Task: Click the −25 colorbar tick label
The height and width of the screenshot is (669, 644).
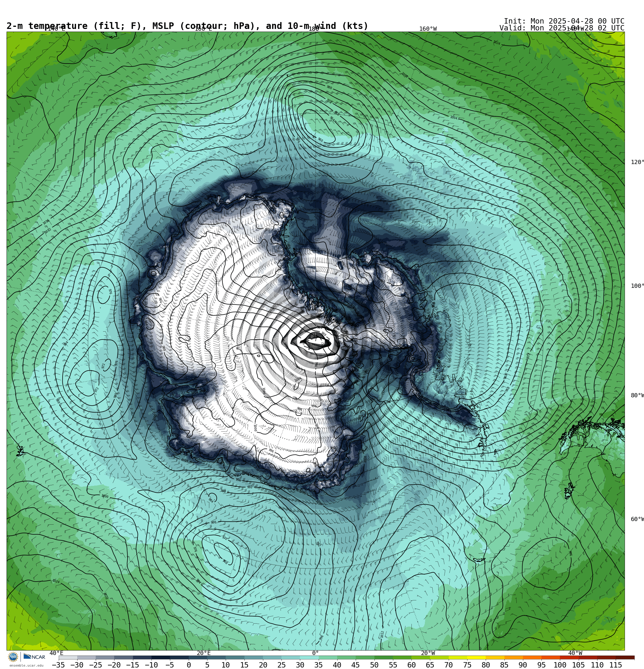Action: [95, 665]
